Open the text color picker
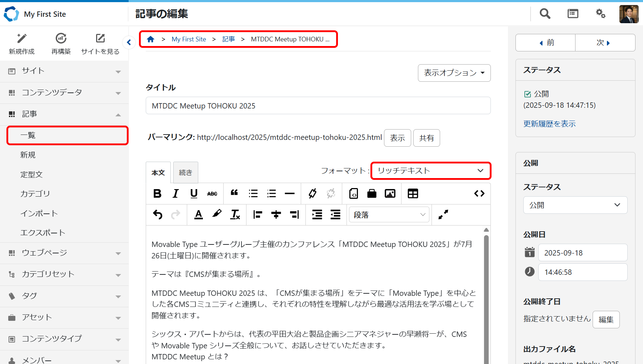This screenshot has height=364, width=643. [199, 214]
